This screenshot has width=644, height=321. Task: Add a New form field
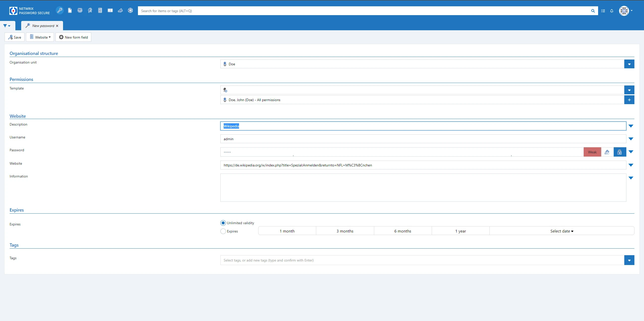pyautogui.click(x=73, y=37)
